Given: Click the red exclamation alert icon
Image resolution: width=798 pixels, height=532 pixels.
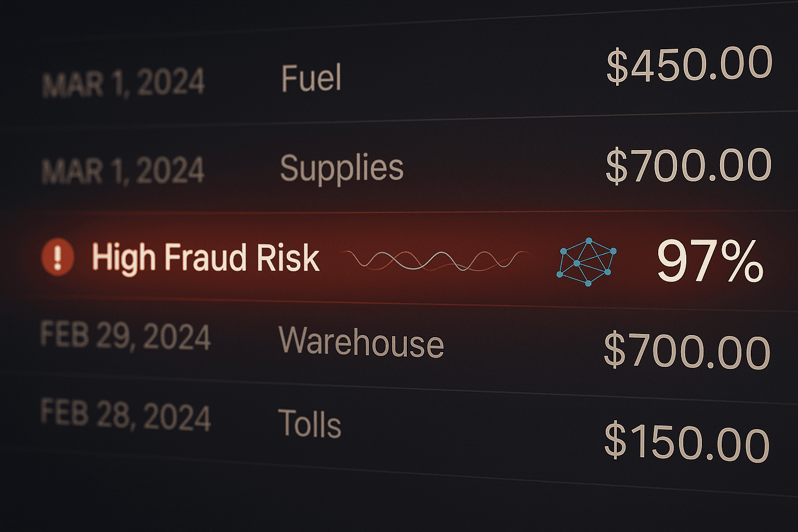Looking at the screenshot, I should 58,257.
